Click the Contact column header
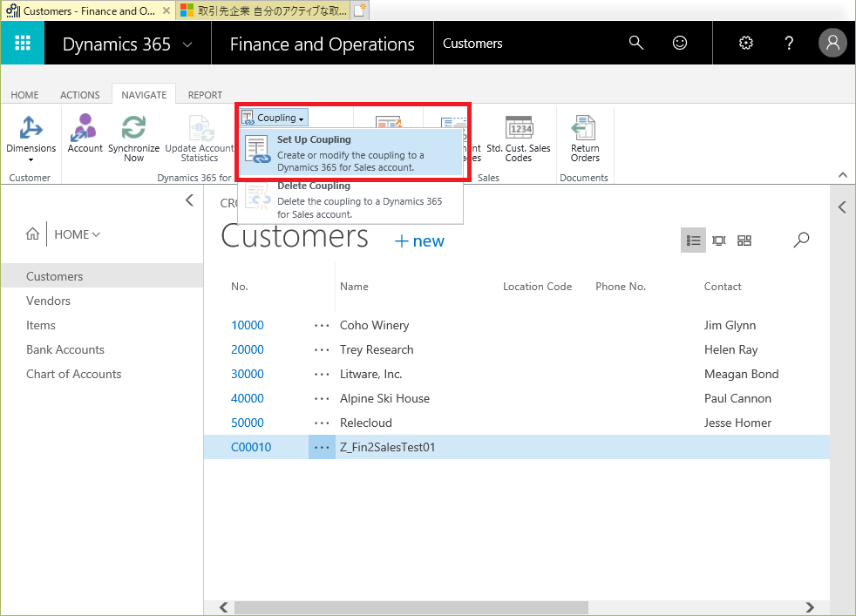Image resolution: width=856 pixels, height=616 pixels. [723, 287]
